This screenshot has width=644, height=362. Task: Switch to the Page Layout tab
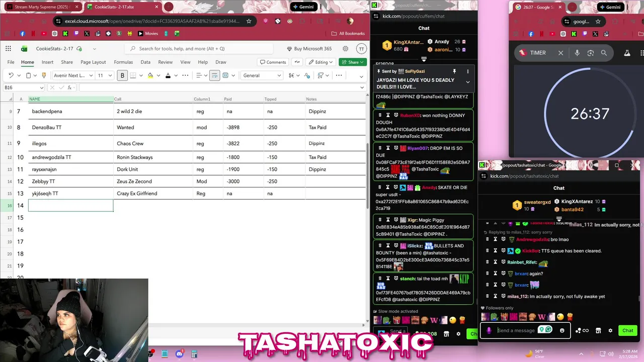point(93,62)
